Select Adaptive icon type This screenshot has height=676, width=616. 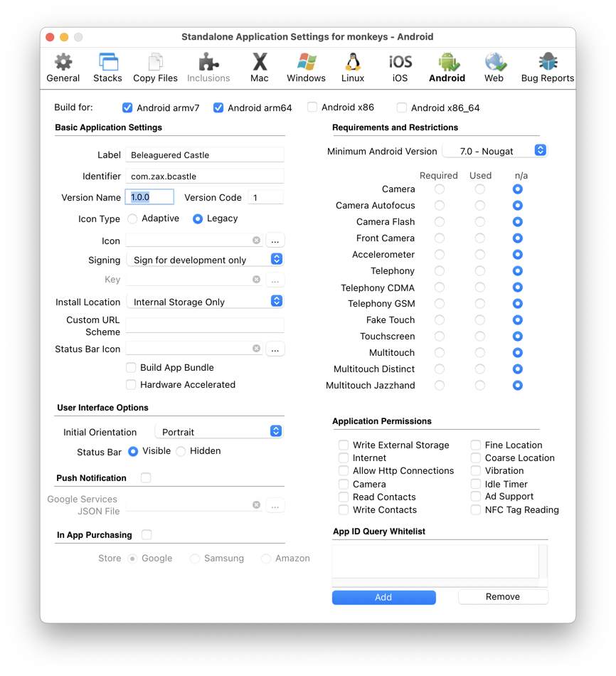pyautogui.click(x=133, y=219)
